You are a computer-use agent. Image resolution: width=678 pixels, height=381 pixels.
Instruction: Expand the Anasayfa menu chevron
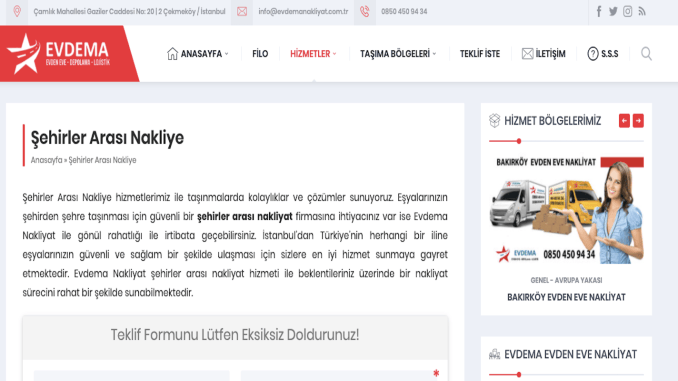[227, 54]
